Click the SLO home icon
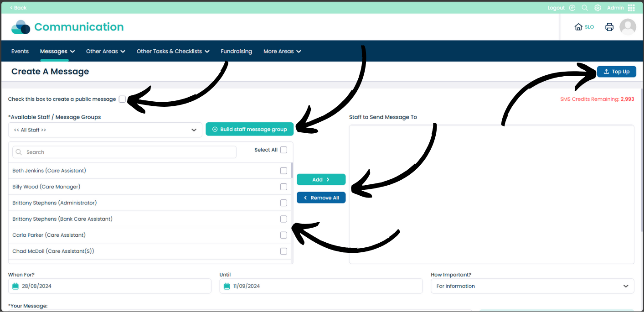 point(579,27)
